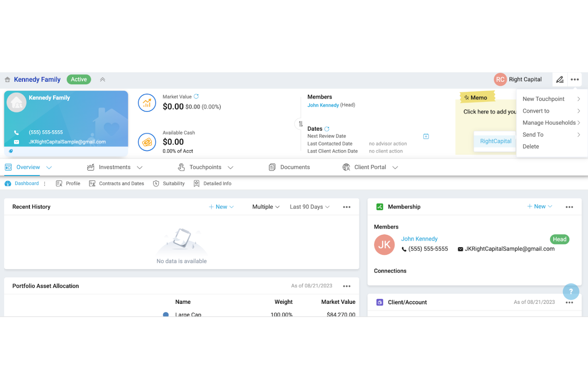
Task: Open Recent History more options dots
Action: point(347,207)
